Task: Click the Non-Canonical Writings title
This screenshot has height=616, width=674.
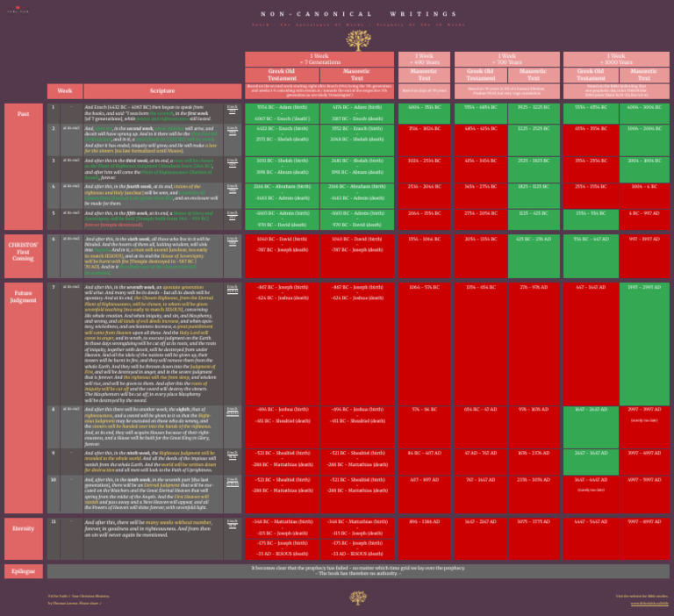Action: click(358, 14)
